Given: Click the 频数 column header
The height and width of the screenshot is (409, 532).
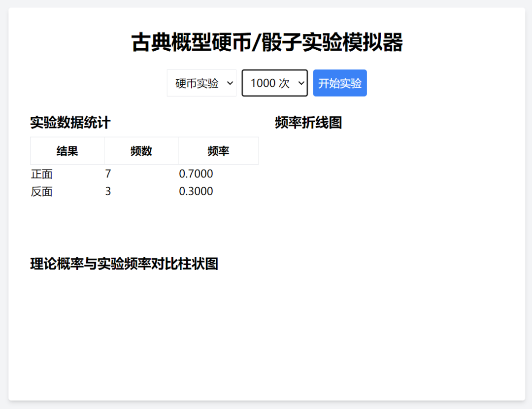Looking at the screenshot, I should tap(141, 151).
